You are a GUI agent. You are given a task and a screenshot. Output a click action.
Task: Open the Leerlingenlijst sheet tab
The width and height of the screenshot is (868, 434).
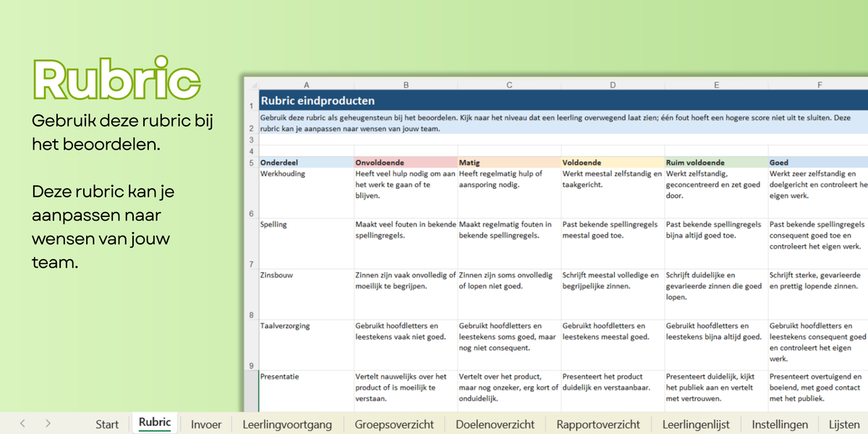click(696, 425)
